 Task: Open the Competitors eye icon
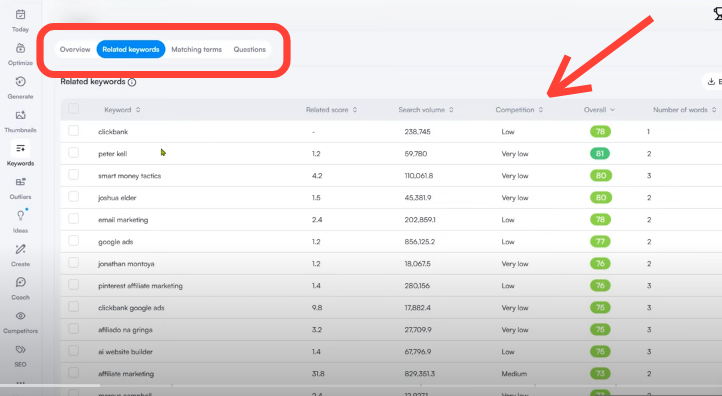[x=20, y=316]
